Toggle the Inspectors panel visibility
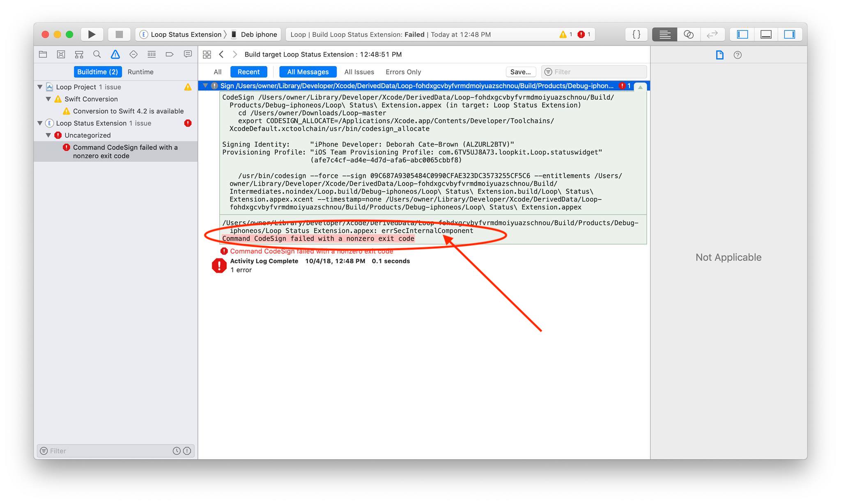 790,34
